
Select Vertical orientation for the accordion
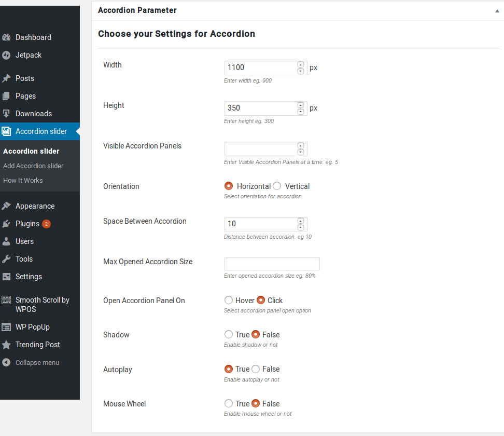(x=277, y=185)
